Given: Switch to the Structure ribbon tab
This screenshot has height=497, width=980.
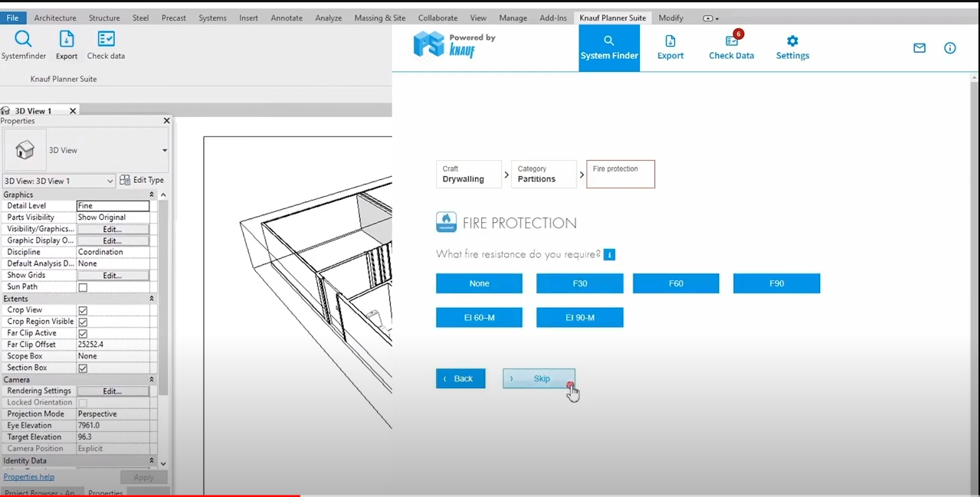Looking at the screenshot, I should pos(104,18).
